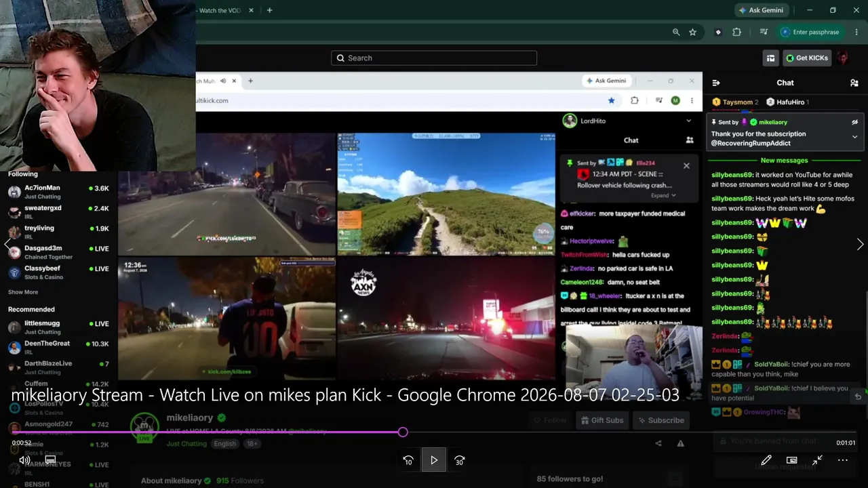Expand Show More under Following

[x=23, y=292]
